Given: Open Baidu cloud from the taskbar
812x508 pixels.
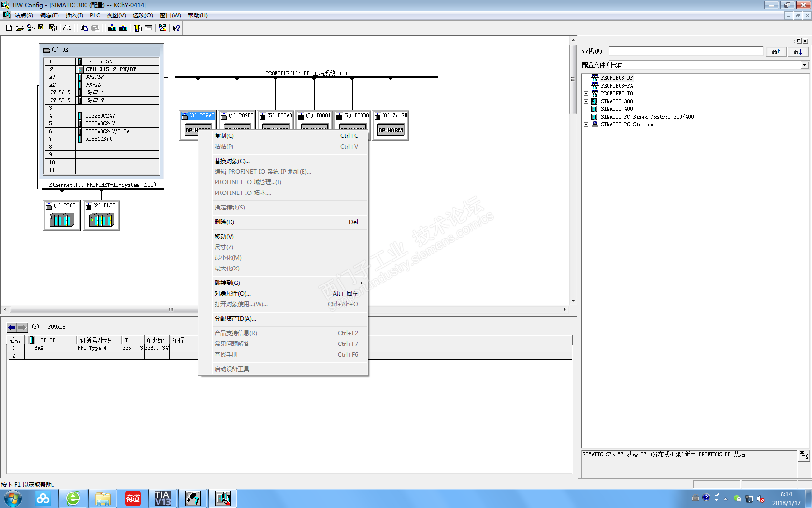Looking at the screenshot, I should click(x=43, y=498).
